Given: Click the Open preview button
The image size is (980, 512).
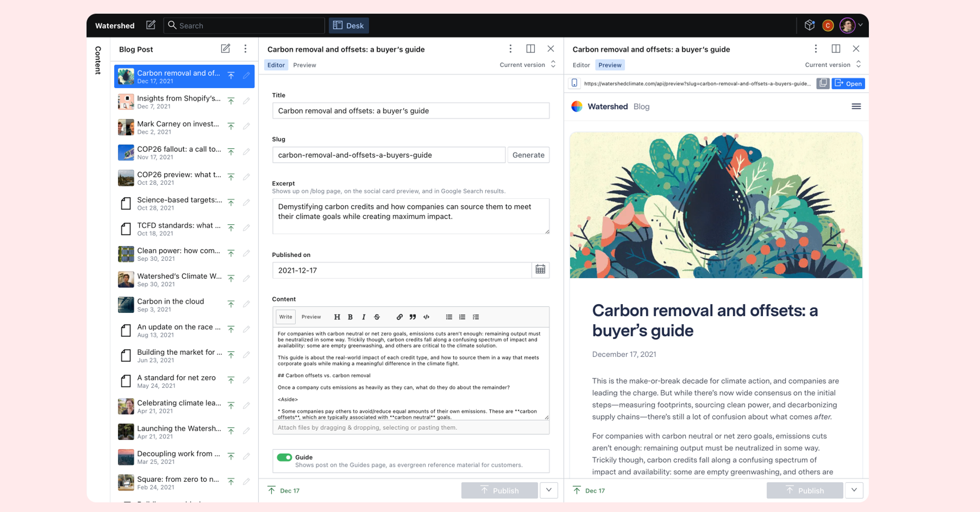Looking at the screenshot, I should point(848,83).
